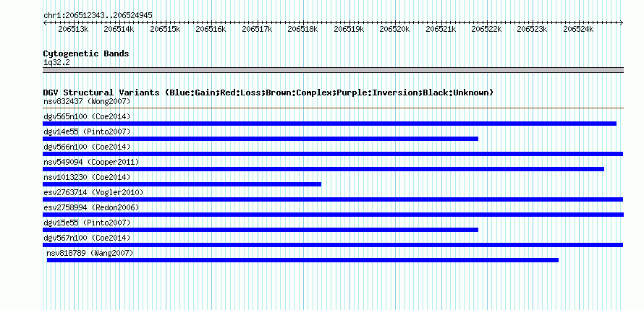Screen dimensions: 644x310
Task: Click the esv2758994 (Redon2006) label
Action: point(91,207)
